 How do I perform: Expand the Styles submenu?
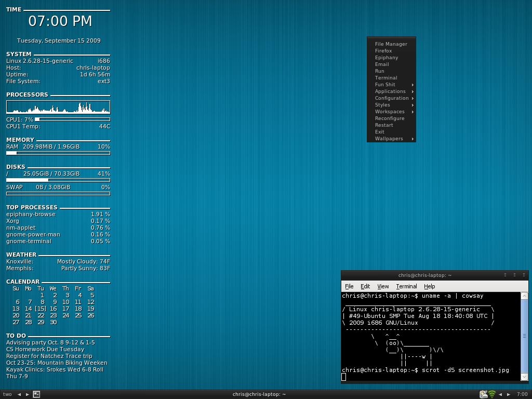click(383, 105)
